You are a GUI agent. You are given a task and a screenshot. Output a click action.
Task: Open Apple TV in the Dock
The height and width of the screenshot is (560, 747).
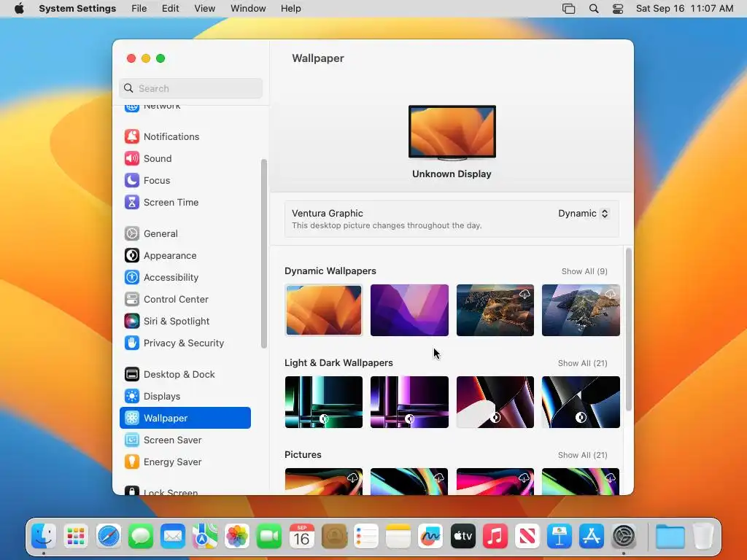[463, 536]
